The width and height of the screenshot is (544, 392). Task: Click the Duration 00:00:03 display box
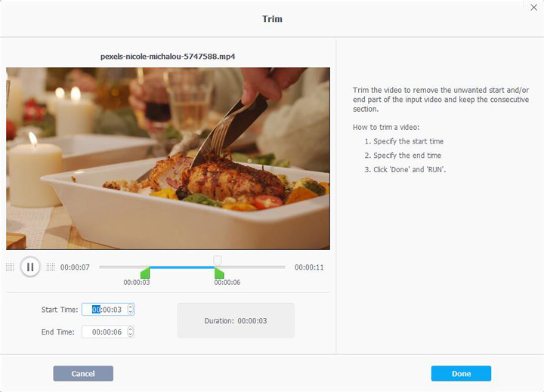236,320
